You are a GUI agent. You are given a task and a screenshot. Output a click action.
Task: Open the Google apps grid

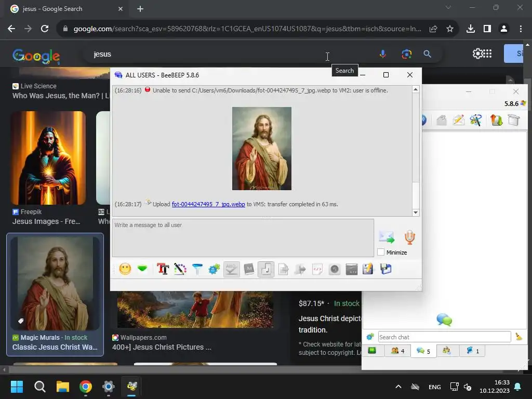[x=487, y=54]
